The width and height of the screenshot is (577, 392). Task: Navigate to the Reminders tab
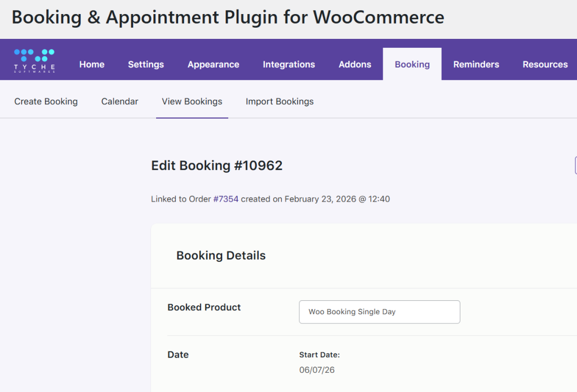pos(476,64)
